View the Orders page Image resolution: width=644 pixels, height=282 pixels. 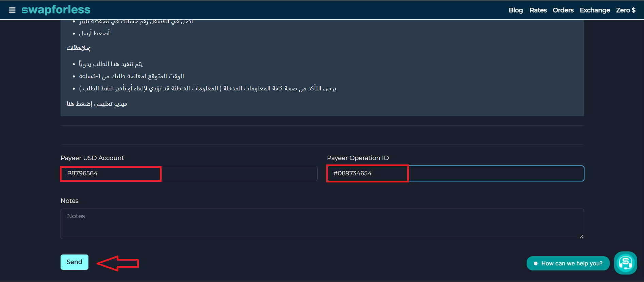point(563,10)
